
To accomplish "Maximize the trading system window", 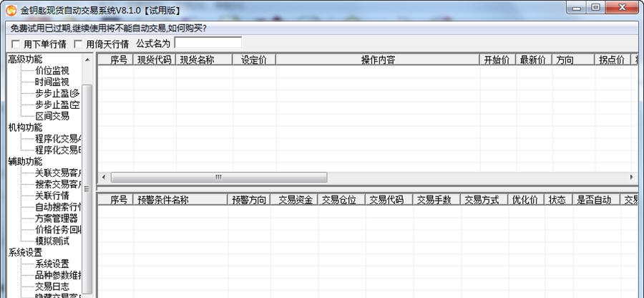I will coord(596,7).
